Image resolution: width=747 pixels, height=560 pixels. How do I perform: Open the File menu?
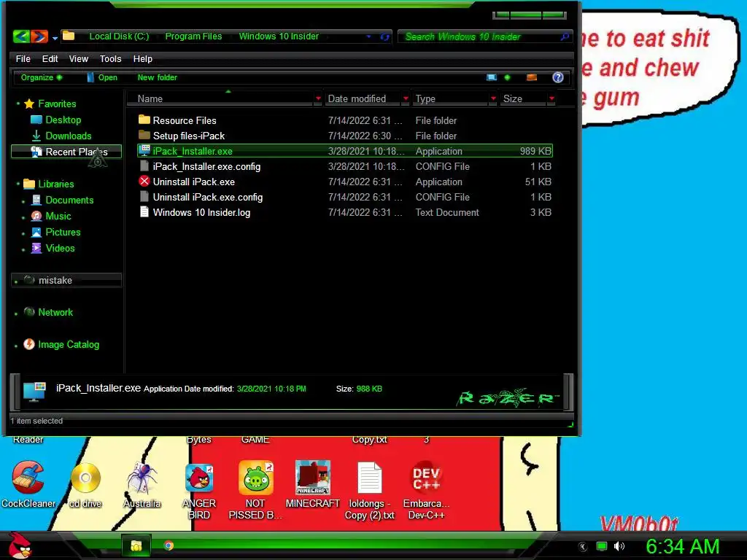tap(23, 58)
